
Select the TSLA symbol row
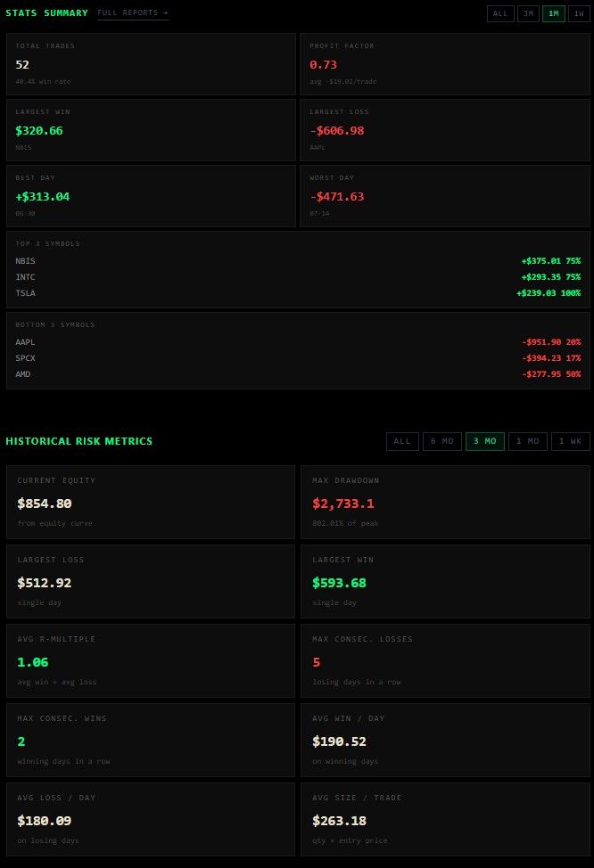[298, 293]
